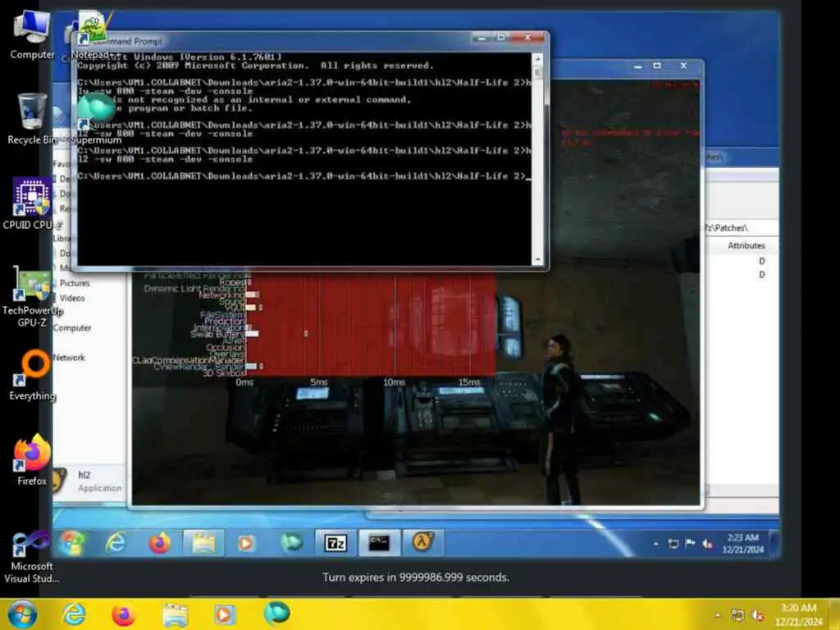Viewport: 840px width, 630px height.
Task: Launch the Firefox desktop shortcut
Action: click(32, 459)
